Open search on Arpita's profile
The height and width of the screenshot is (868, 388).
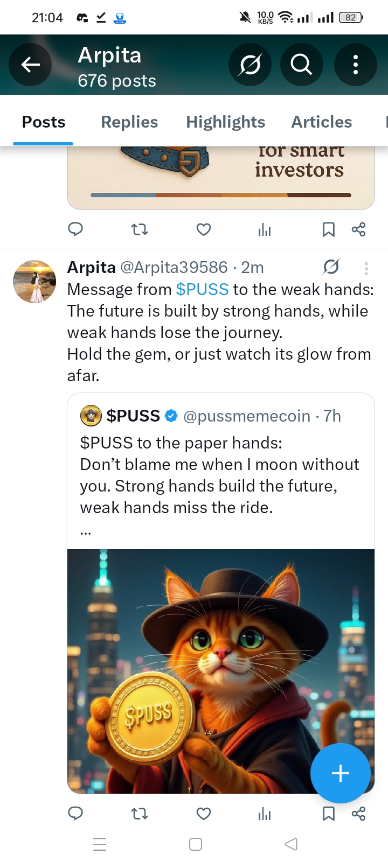301,65
